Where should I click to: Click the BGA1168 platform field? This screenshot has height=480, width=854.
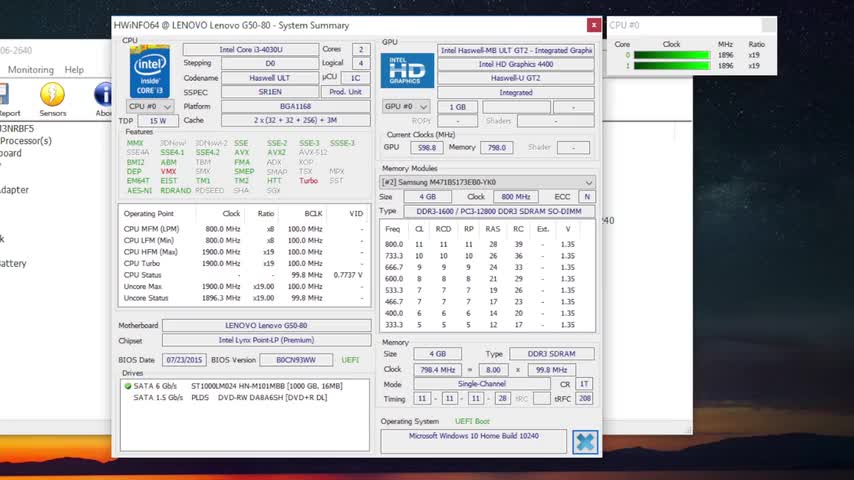[296, 106]
